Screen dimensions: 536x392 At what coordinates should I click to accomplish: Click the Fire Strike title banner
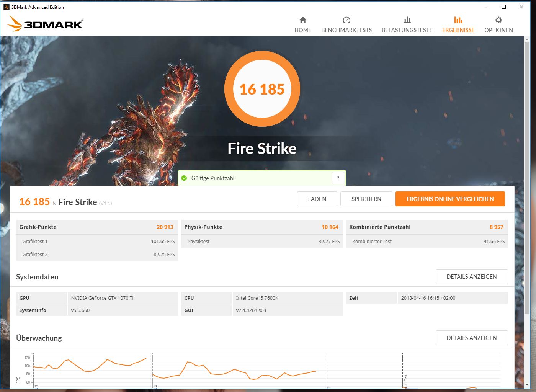click(x=262, y=148)
